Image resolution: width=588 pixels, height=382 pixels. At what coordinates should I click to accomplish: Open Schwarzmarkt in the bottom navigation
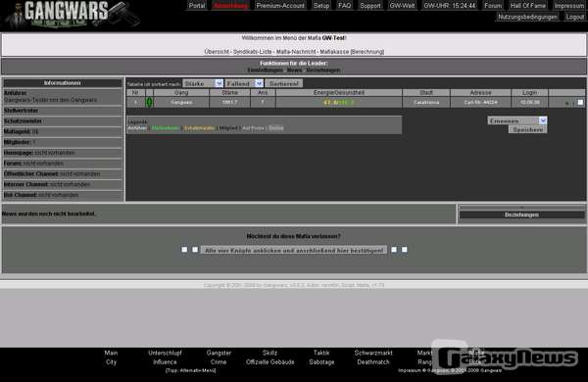click(x=373, y=353)
